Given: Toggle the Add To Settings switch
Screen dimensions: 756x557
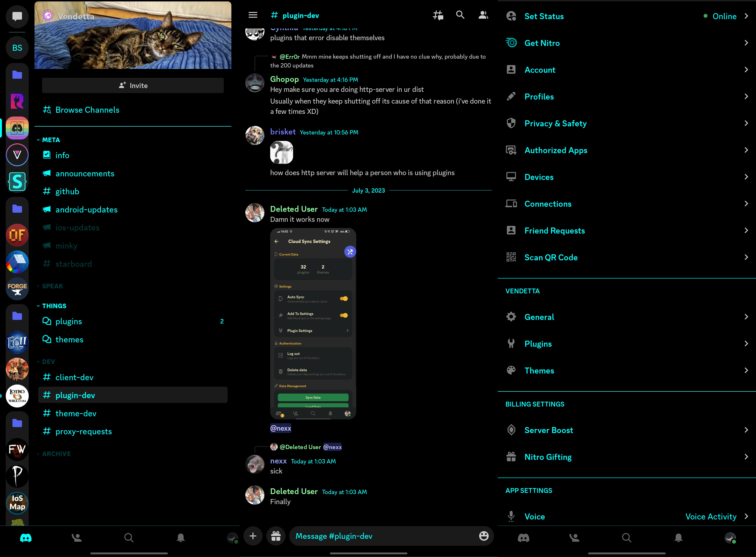Looking at the screenshot, I should click(x=344, y=315).
